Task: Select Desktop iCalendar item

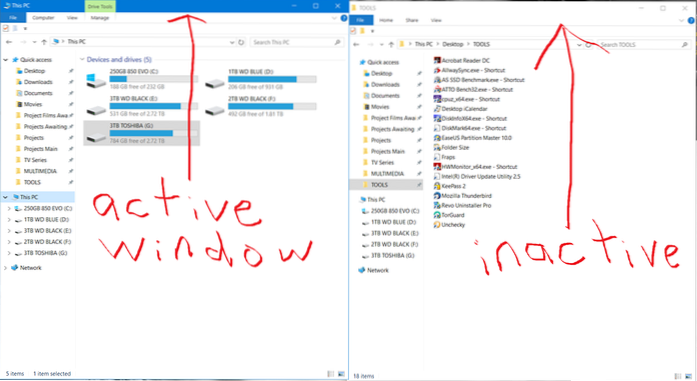Action: pos(461,109)
